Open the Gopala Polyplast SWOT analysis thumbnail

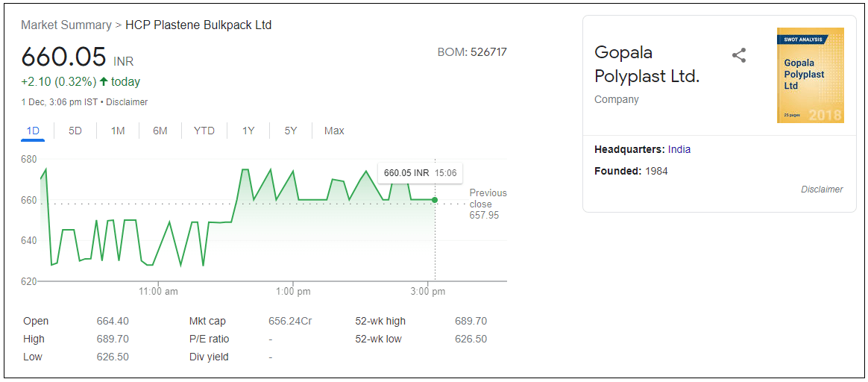point(811,75)
